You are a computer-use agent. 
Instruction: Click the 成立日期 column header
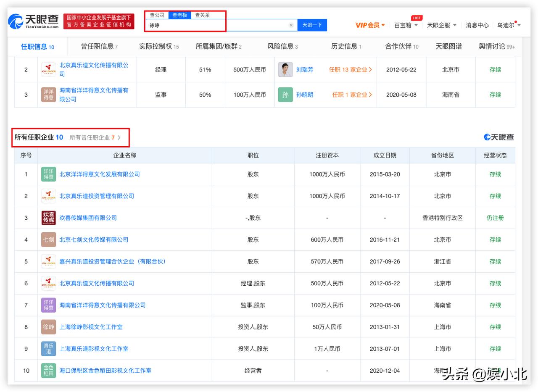click(x=385, y=155)
